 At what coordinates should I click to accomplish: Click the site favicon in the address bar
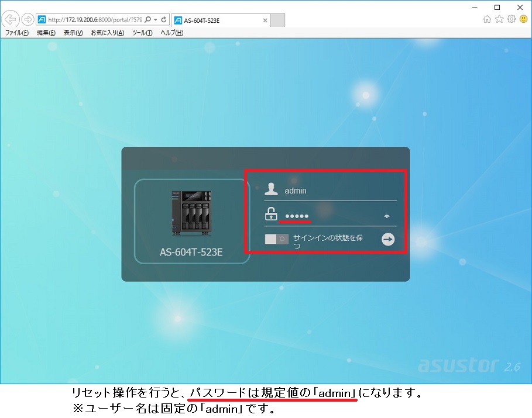coord(42,20)
